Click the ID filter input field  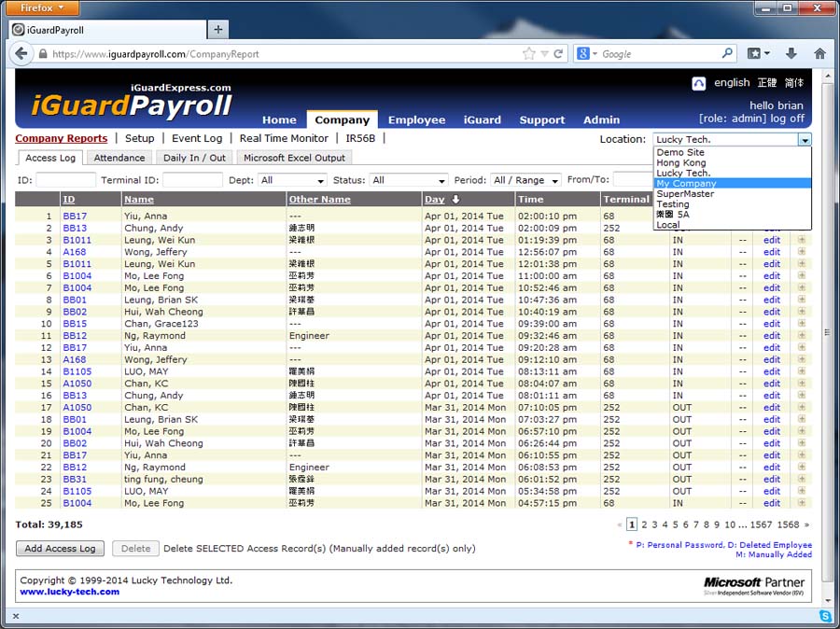(66, 180)
